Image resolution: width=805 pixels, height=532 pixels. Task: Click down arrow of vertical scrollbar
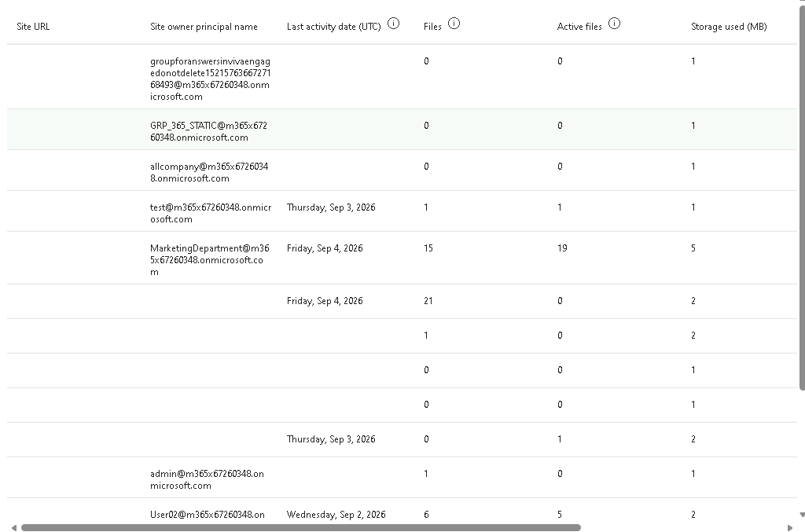coord(802,515)
